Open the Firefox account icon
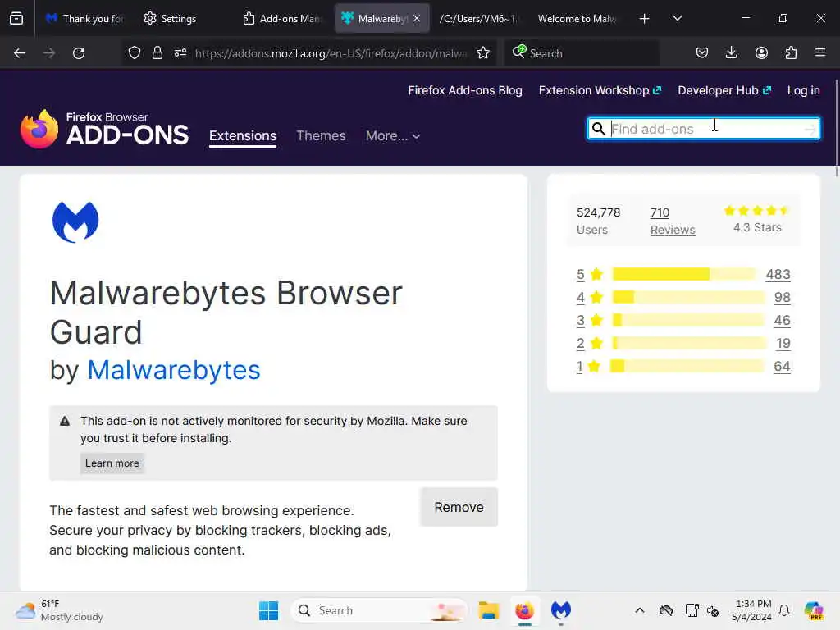Image resolution: width=840 pixels, height=630 pixels. pos(761,53)
